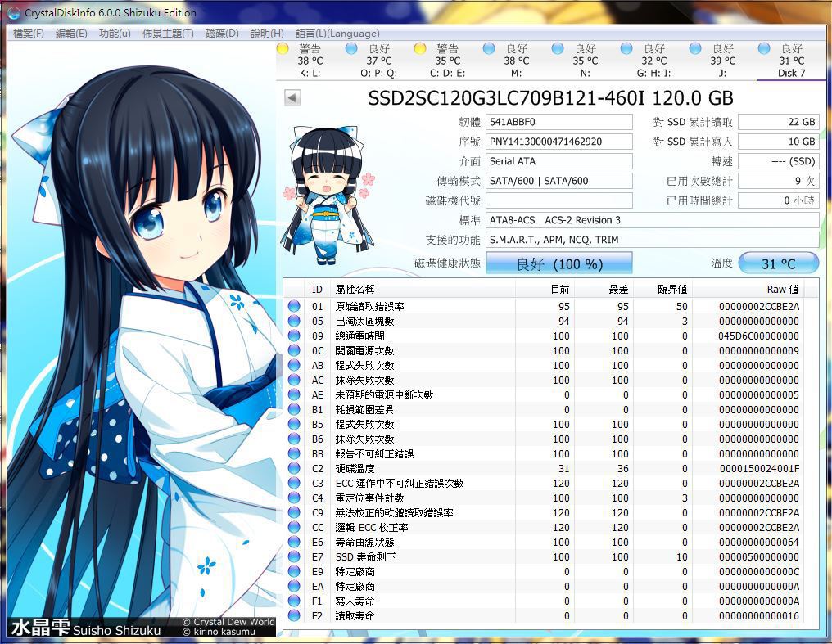Click status icon for attribute AC
Image resolution: width=832 pixels, height=644 pixels.
coord(293,380)
